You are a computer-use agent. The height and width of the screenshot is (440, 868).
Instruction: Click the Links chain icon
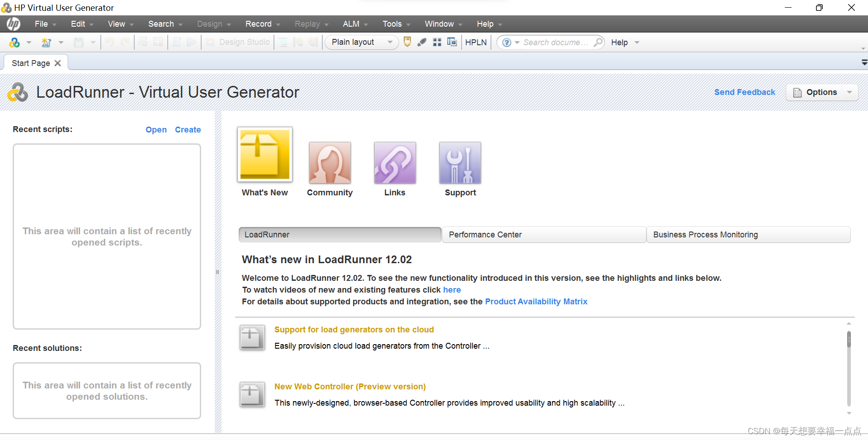(395, 163)
